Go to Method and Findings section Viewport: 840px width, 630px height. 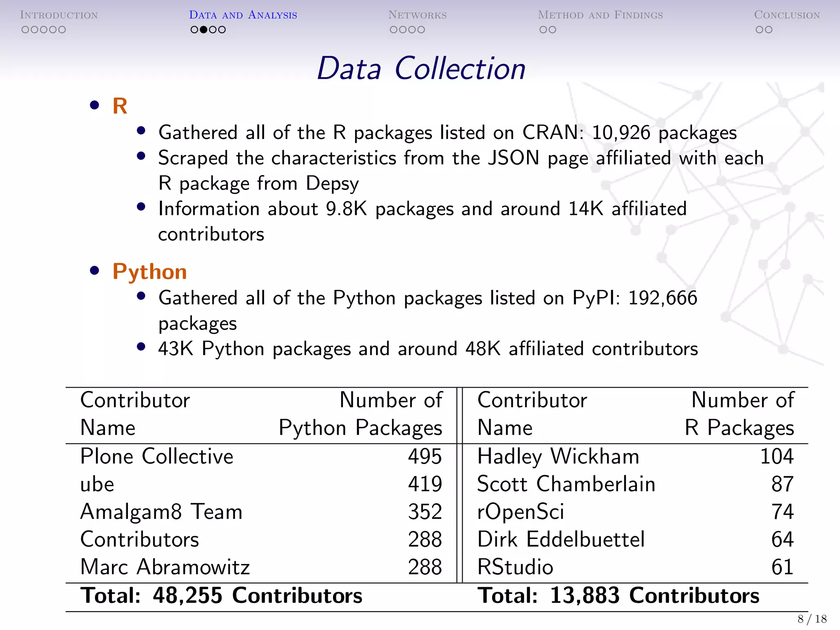600,15
